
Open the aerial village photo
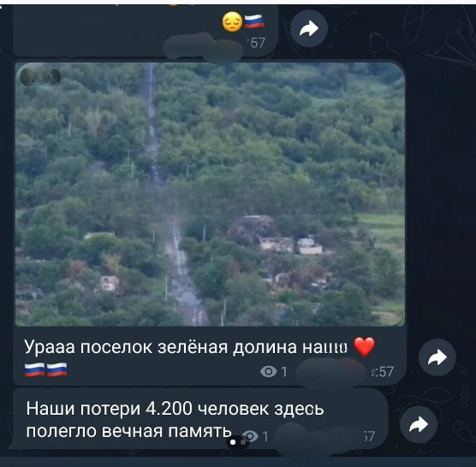coord(210,195)
